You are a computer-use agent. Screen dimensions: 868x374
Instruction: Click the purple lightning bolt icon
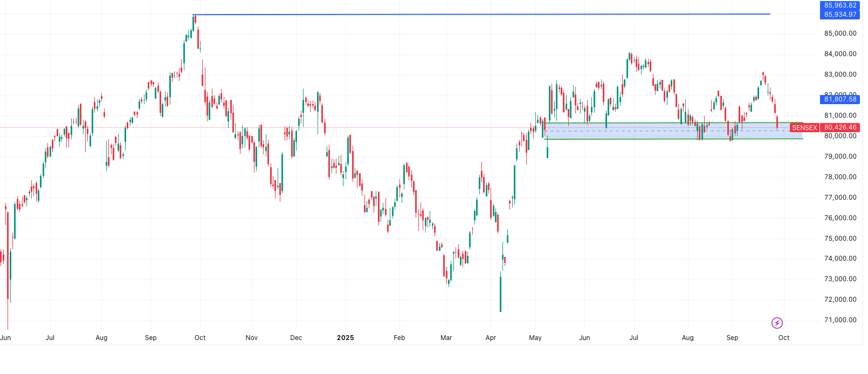777,323
